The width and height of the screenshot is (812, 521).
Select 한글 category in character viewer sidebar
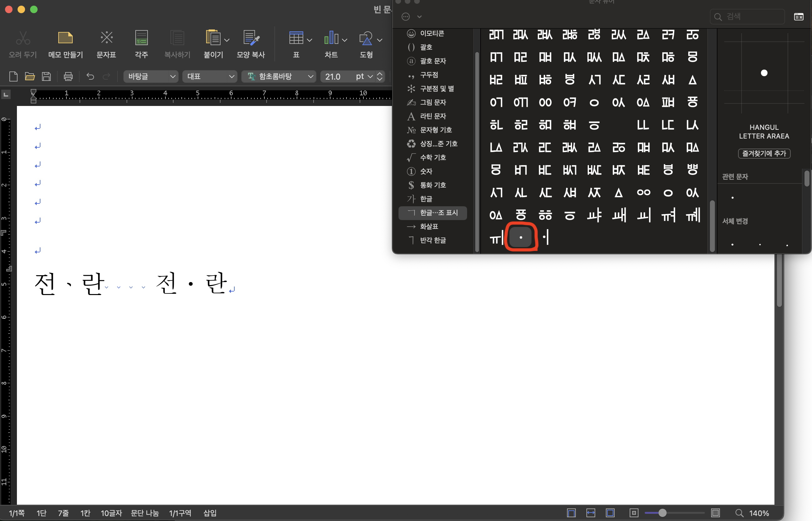click(426, 199)
